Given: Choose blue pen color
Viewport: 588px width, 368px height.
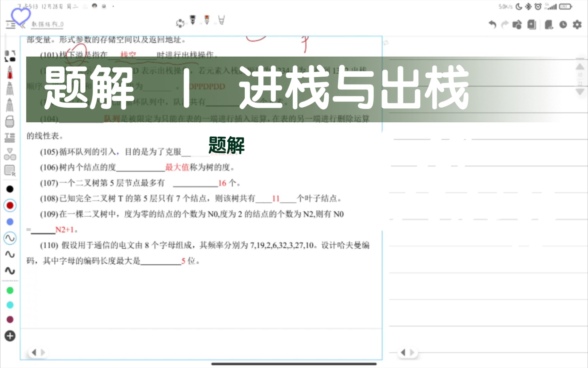Looking at the screenshot, I should coord(10,222).
